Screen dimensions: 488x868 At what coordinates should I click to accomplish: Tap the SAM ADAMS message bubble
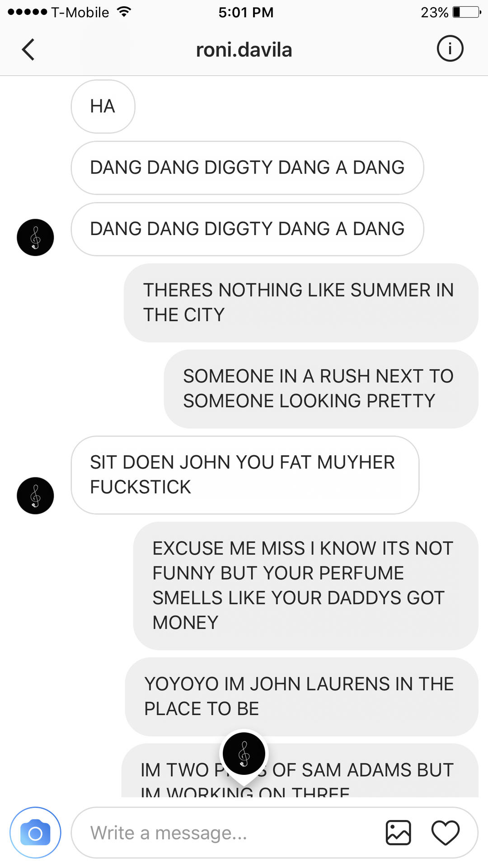pyautogui.click(x=300, y=771)
